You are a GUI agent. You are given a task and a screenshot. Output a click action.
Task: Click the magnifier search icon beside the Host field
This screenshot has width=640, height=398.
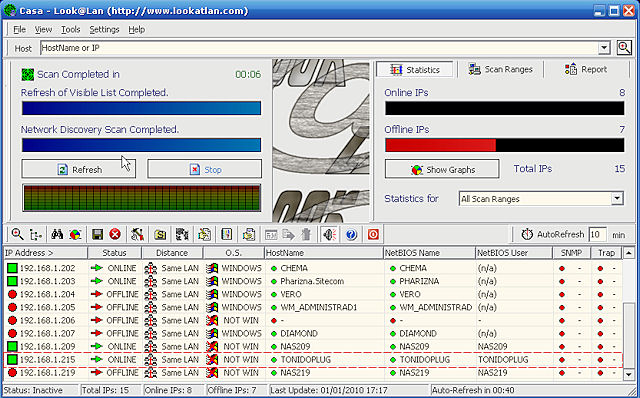click(x=624, y=48)
